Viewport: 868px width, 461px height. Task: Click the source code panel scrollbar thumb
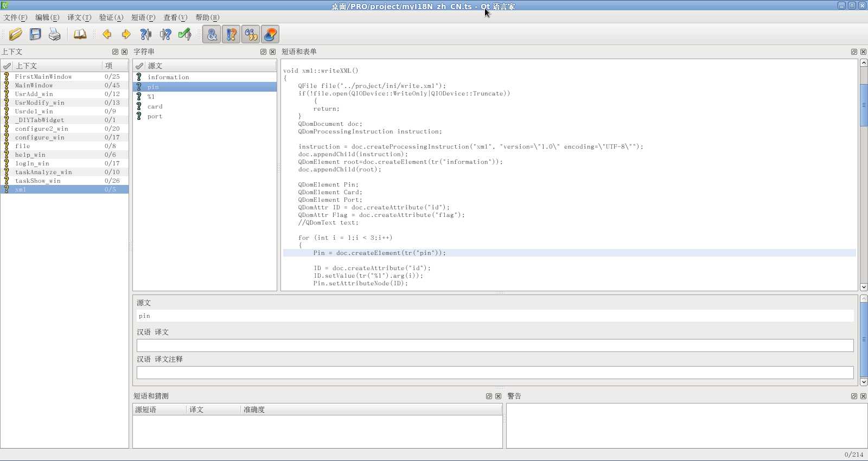864,105
